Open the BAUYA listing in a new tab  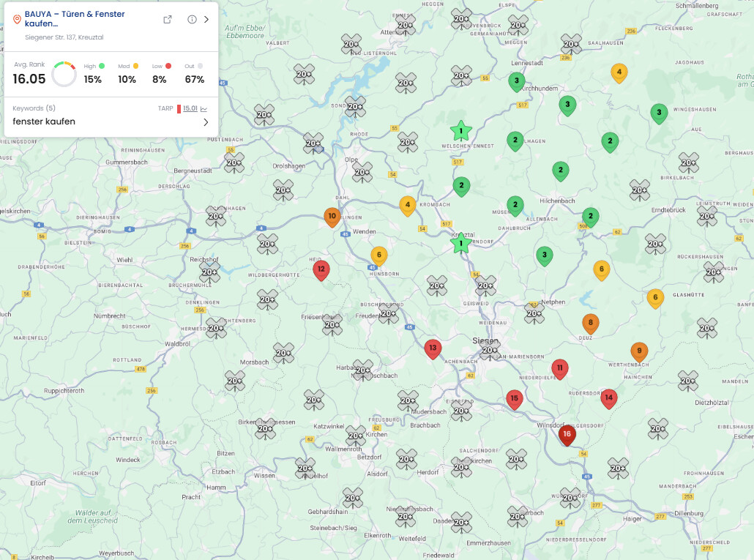(x=168, y=20)
